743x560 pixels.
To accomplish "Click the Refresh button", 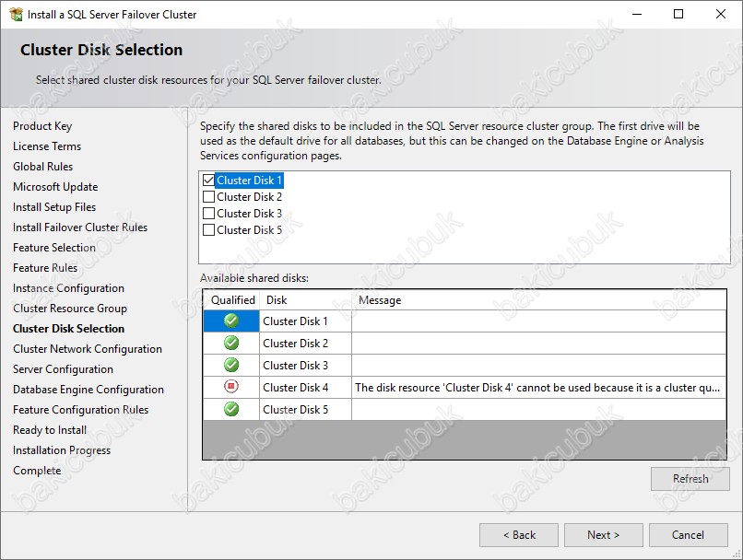I will point(690,479).
